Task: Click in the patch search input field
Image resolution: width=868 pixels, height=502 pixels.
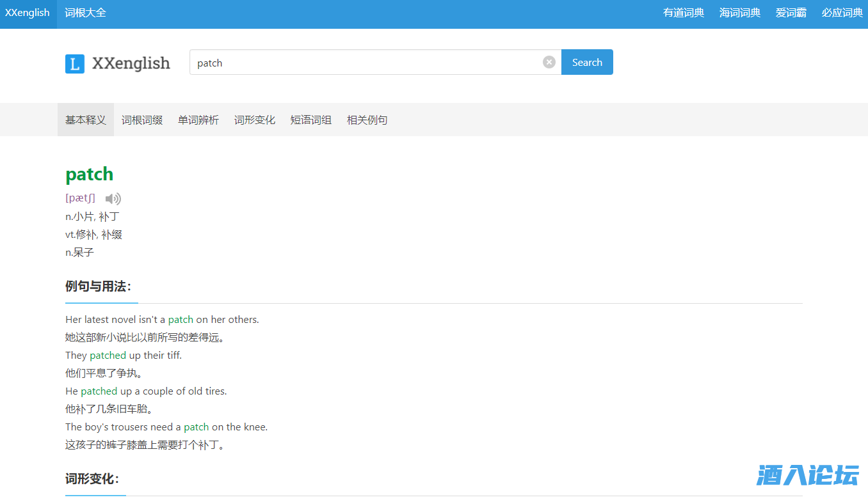Action: click(x=365, y=63)
